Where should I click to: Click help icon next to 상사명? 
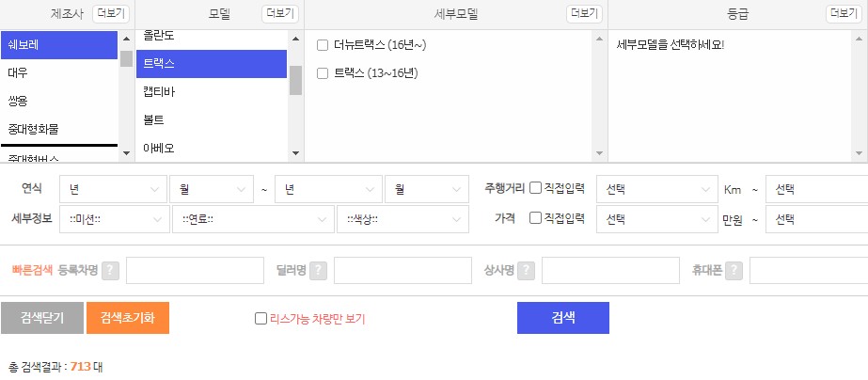[x=526, y=271]
